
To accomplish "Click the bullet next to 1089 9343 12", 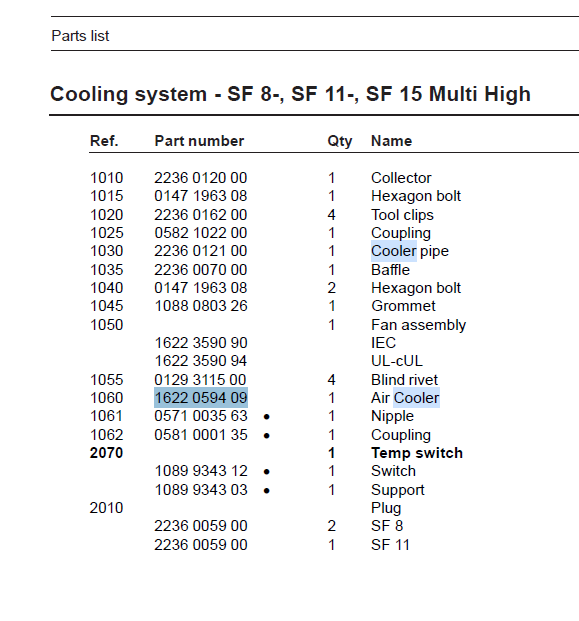I will (x=267, y=472).
